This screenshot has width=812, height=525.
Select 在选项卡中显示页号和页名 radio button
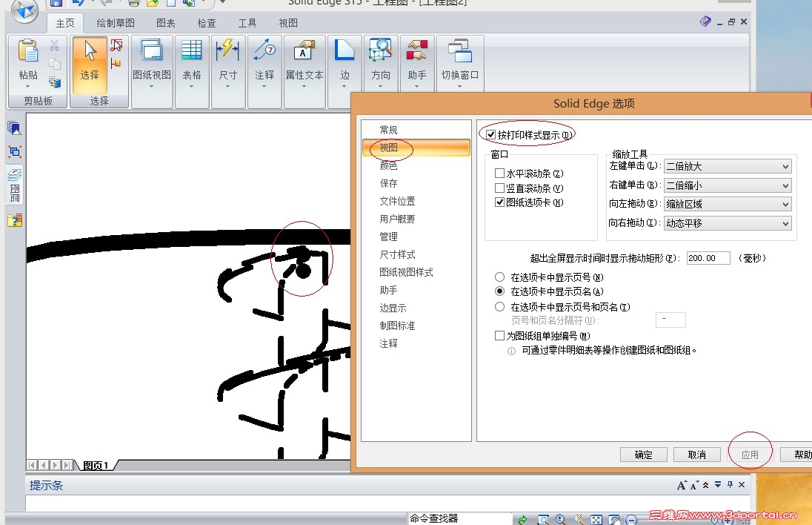pyautogui.click(x=500, y=307)
